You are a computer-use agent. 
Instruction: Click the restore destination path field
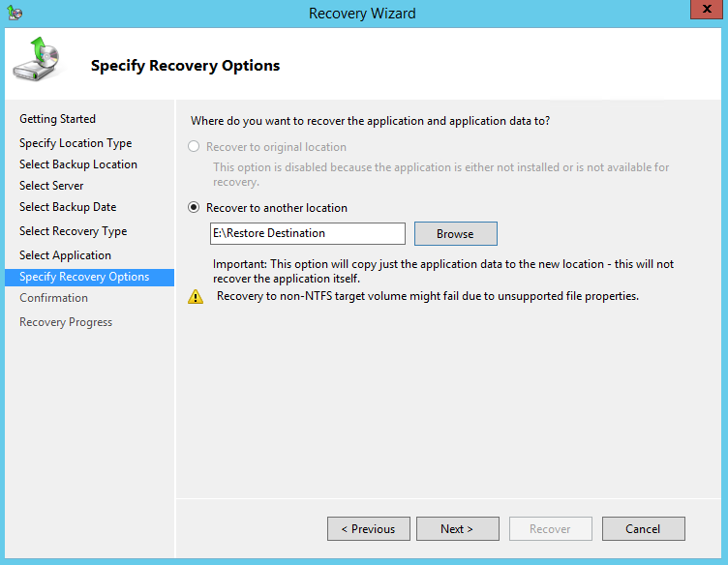click(307, 233)
